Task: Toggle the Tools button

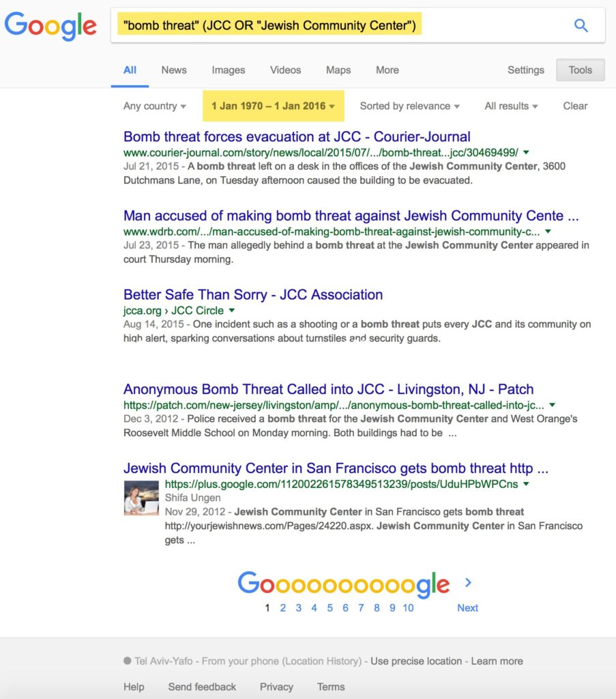Action: tap(581, 70)
